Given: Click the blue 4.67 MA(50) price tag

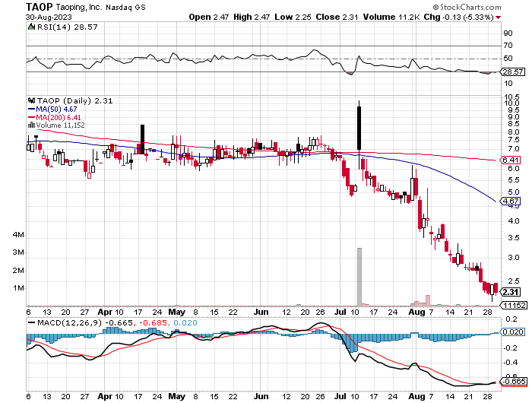Looking at the screenshot, I should click(x=510, y=201).
